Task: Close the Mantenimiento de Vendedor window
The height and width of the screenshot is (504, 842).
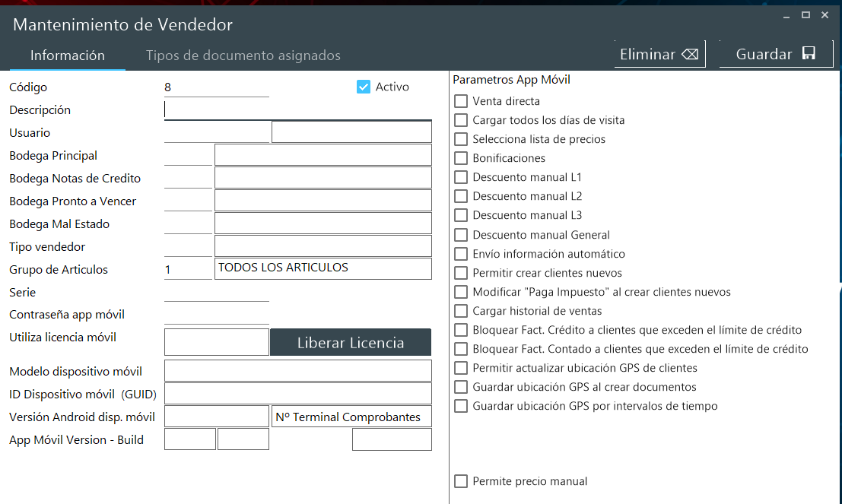Action: click(x=825, y=15)
